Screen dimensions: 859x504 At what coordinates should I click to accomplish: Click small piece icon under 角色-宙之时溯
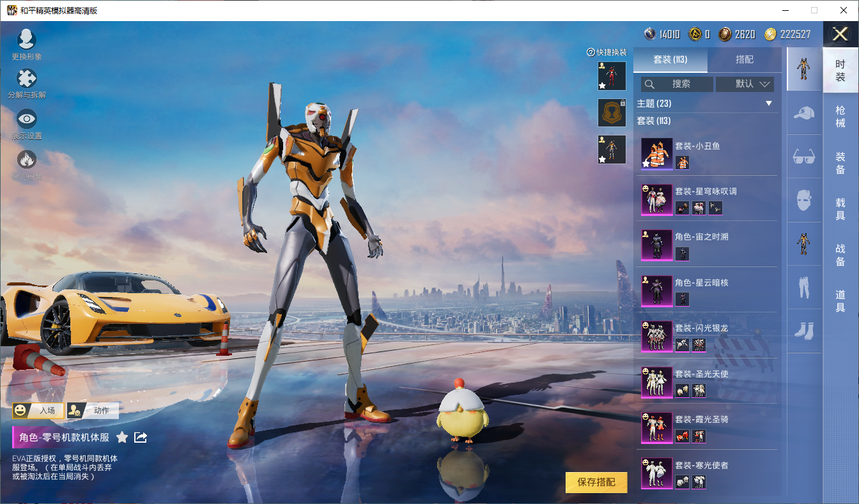click(x=683, y=254)
